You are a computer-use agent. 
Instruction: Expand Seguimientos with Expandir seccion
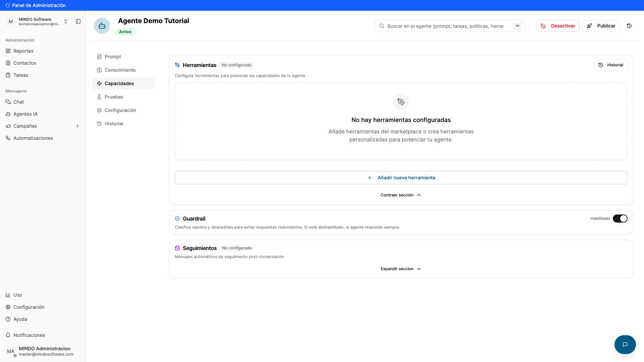(x=401, y=269)
